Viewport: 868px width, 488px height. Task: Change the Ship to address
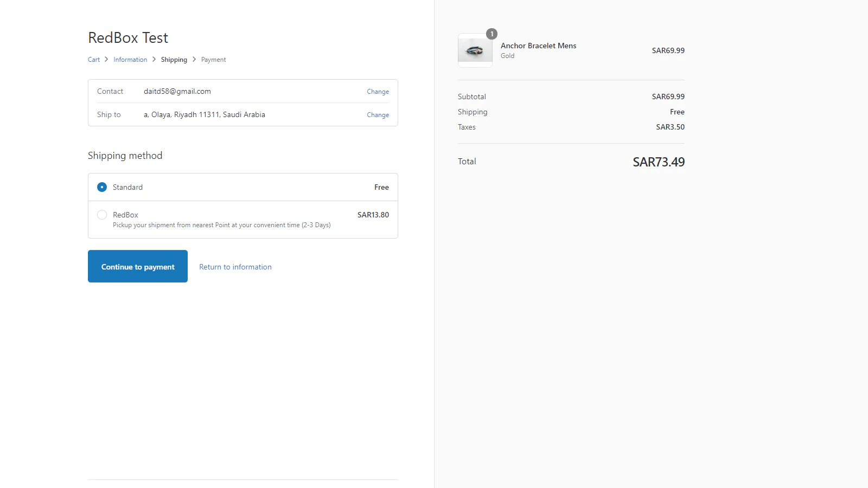tap(378, 115)
